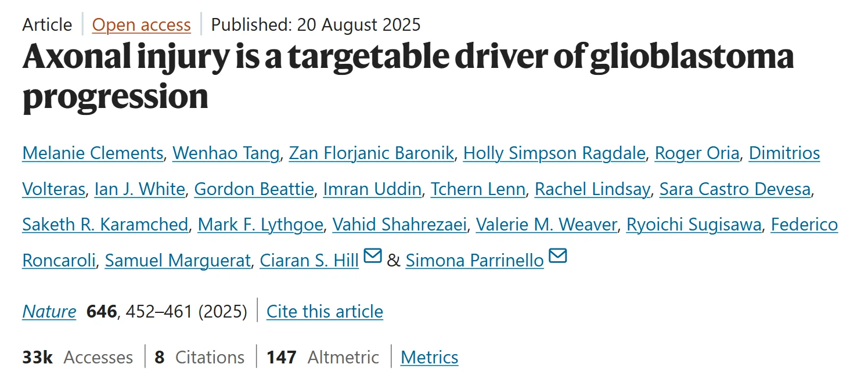Click author Valerie M. Weaver
This screenshot has height=382, width=868.
[546, 225]
